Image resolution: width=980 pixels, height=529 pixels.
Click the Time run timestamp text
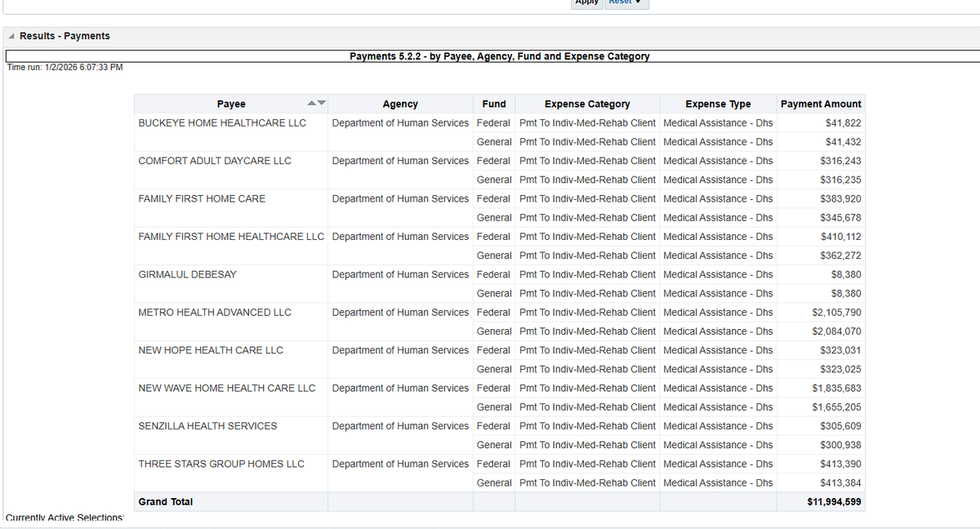coord(65,67)
